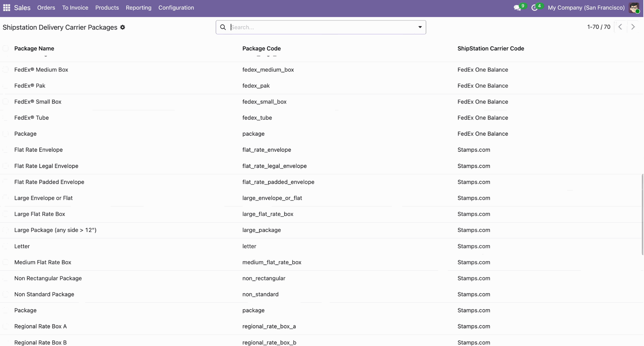This screenshot has width=644, height=346.
Task: Switch company My Company (San Francisco)
Action: click(x=586, y=8)
